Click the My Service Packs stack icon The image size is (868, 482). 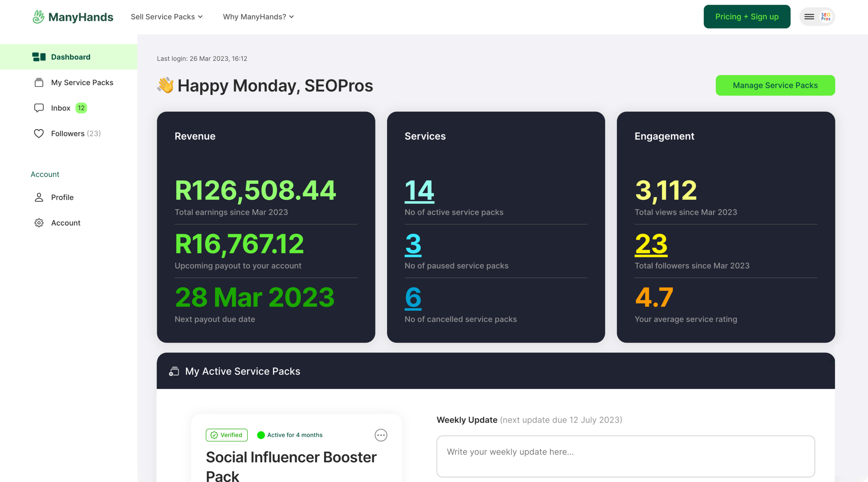tap(39, 83)
